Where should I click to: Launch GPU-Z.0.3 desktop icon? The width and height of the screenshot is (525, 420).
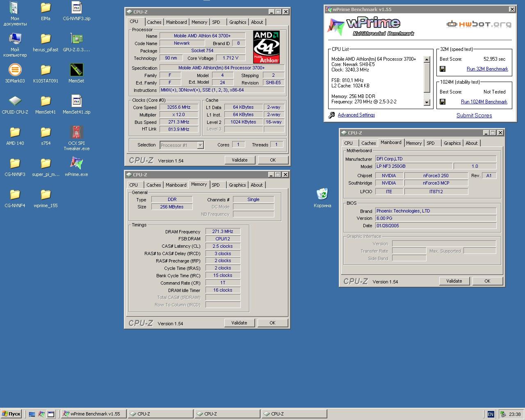pyautogui.click(x=76, y=42)
